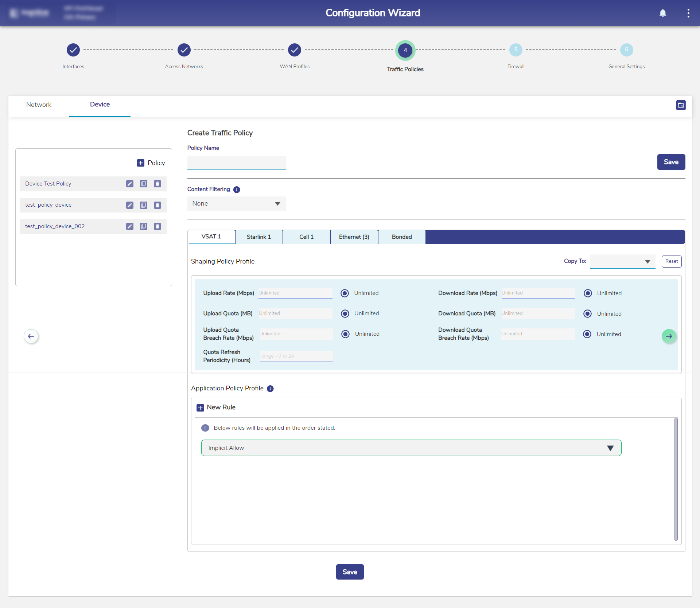Go forward with the green arrow button

[669, 336]
